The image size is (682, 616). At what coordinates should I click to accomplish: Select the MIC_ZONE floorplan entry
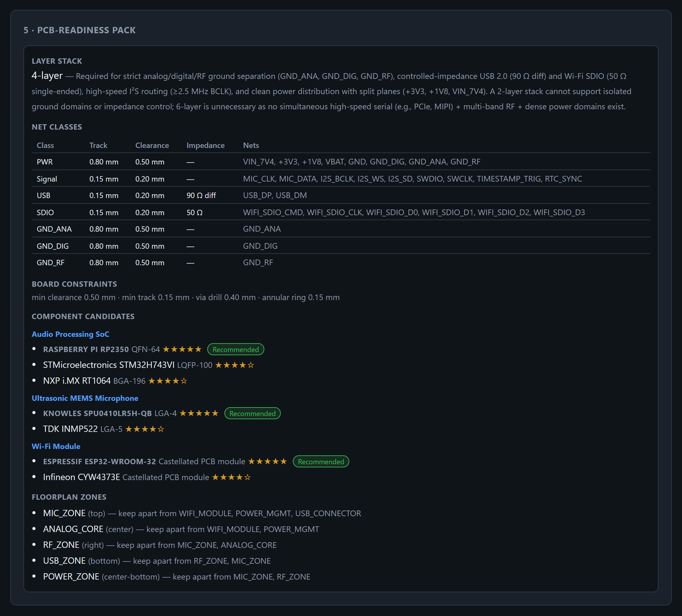202,513
